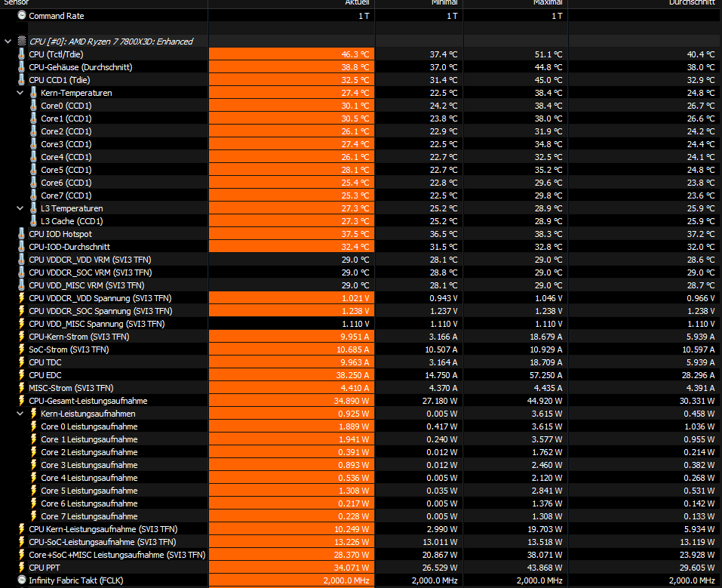Click thermometer icon beside CPU-Gehäuse (Durchschnitt)
The width and height of the screenshot is (722, 588).
[x=22, y=67]
